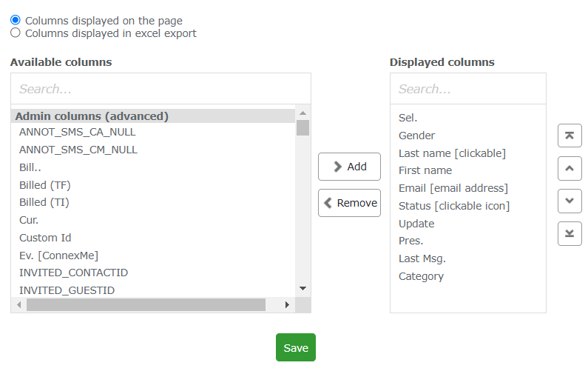Click the horizontal scrollbar thumb
The width and height of the screenshot is (588, 374).
point(146,305)
